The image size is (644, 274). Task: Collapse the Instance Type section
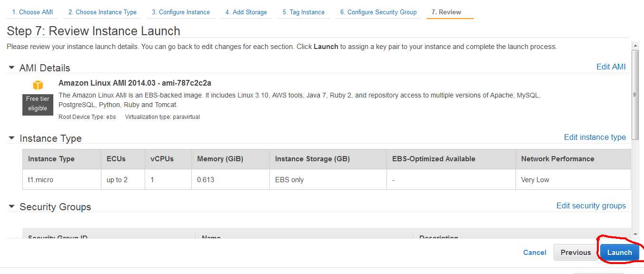click(11, 138)
